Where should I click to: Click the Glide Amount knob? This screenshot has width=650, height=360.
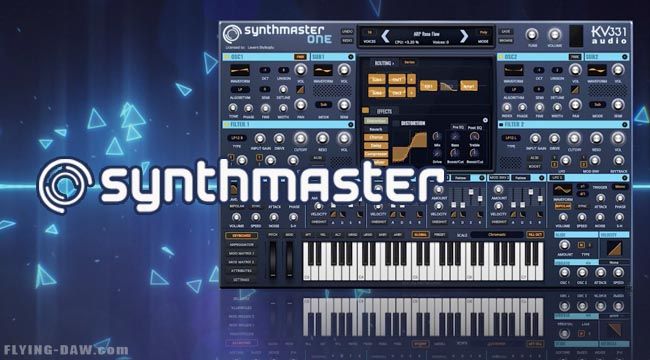[564, 245]
